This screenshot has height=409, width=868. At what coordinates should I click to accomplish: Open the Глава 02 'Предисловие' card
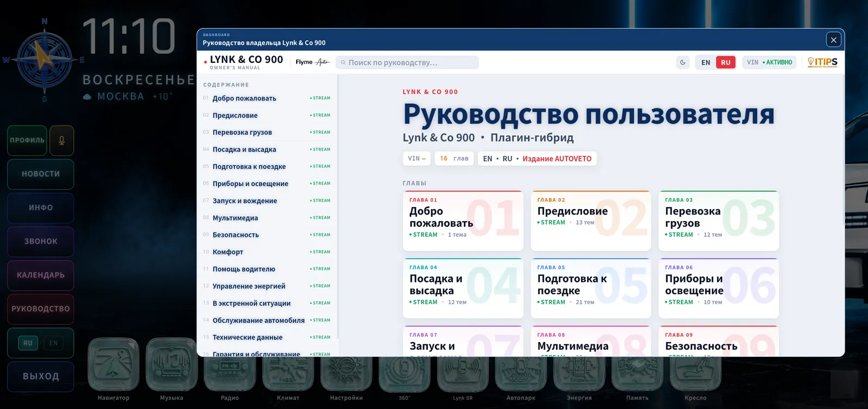click(591, 221)
